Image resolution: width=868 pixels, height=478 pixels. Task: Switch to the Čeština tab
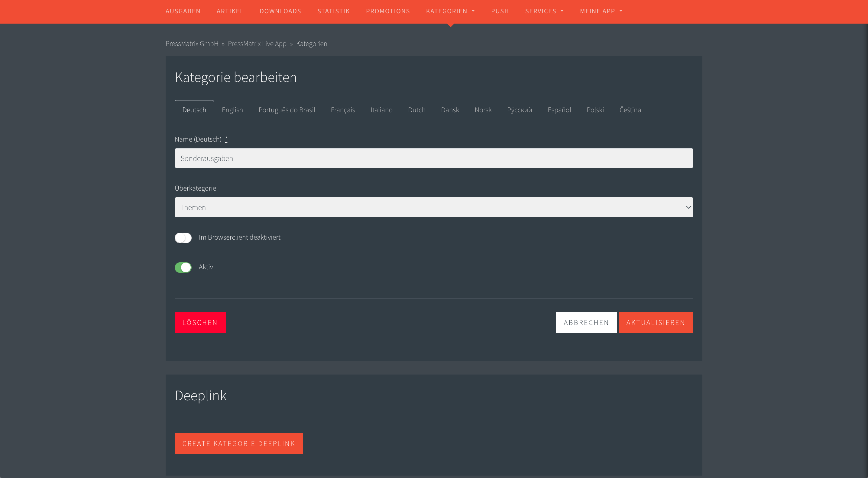tap(630, 110)
